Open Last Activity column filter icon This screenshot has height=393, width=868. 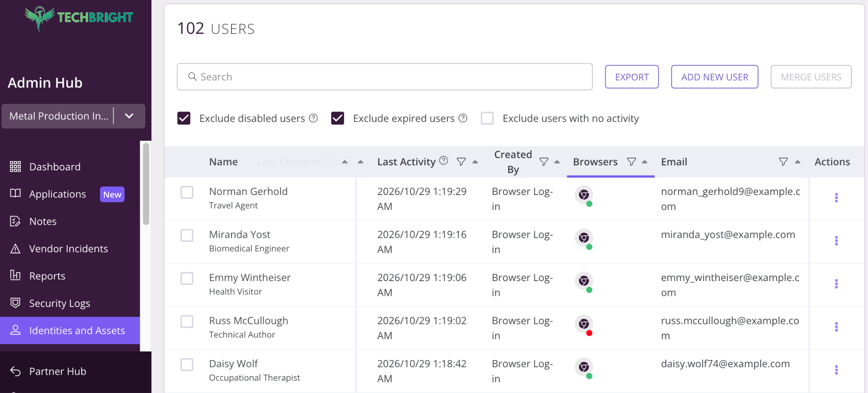pos(461,162)
